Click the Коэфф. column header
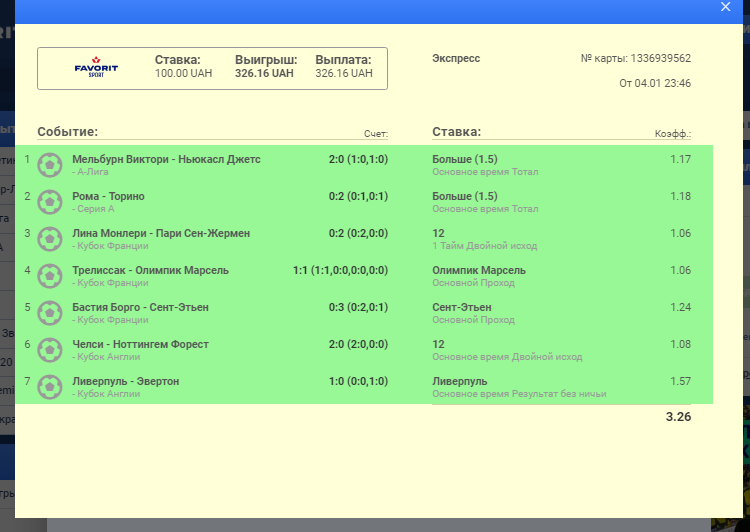Screen dimensions: 750x532 (x=673, y=134)
